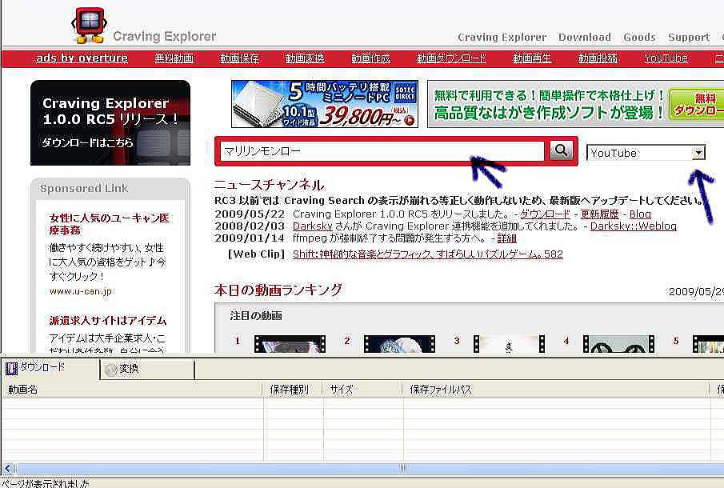
Task: Click the 更新履歴 link
Action: (x=599, y=214)
